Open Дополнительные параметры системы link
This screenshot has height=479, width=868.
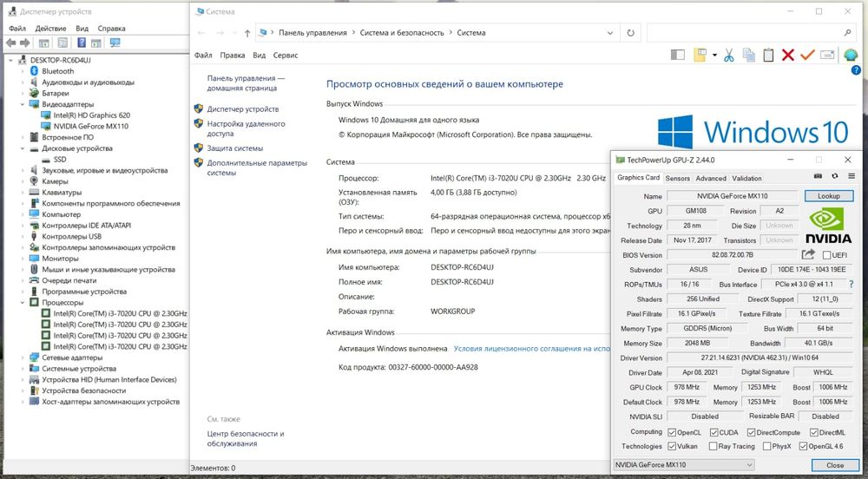click(257, 167)
